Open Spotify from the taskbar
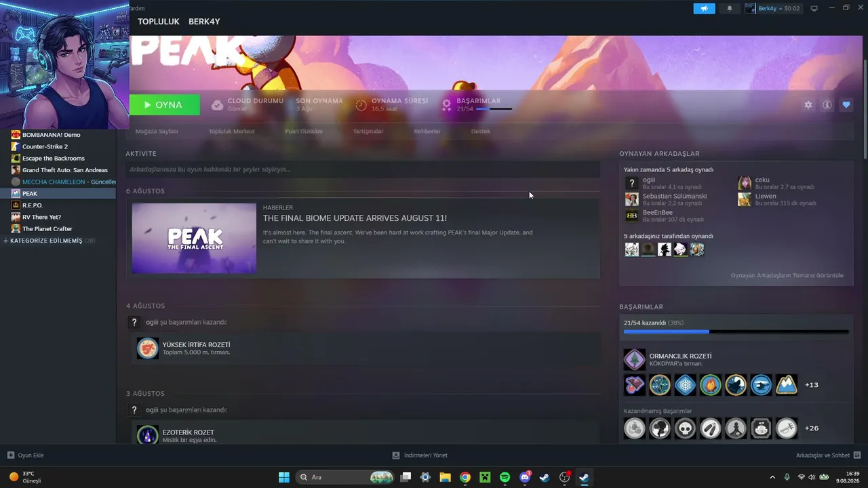The width and height of the screenshot is (868, 488). tap(505, 477)
